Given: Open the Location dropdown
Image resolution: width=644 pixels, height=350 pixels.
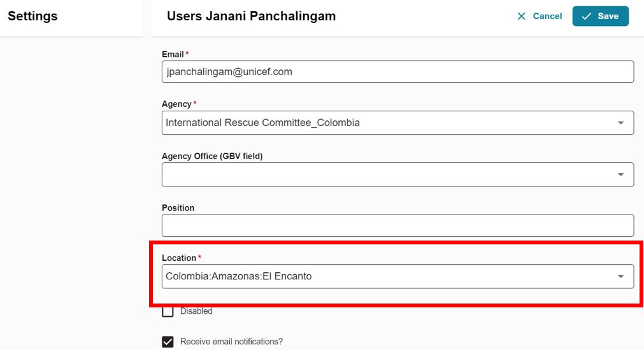Looking at the screenshot, I should tap(397, 276).
